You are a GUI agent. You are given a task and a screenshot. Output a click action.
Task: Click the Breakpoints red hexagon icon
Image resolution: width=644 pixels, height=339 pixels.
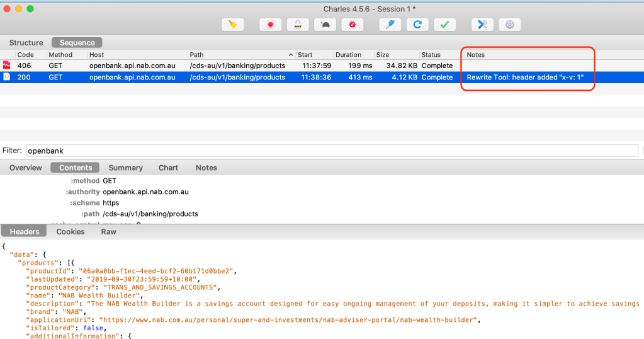pos(352,25)
